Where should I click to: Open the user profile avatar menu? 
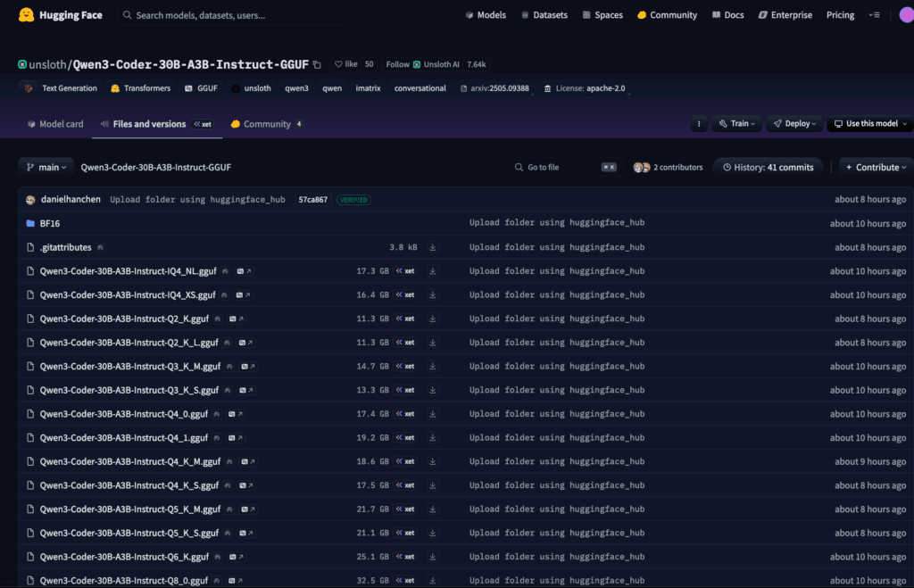(x=906, y=15)
